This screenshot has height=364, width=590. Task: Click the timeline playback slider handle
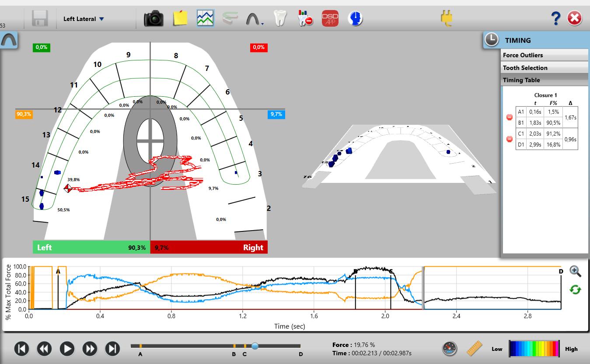click(255, 346)
